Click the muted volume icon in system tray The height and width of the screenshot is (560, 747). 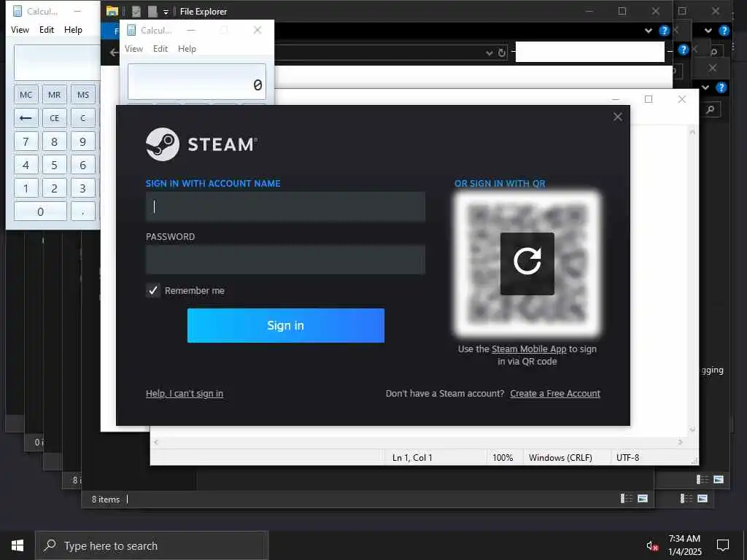coord(652,545)
